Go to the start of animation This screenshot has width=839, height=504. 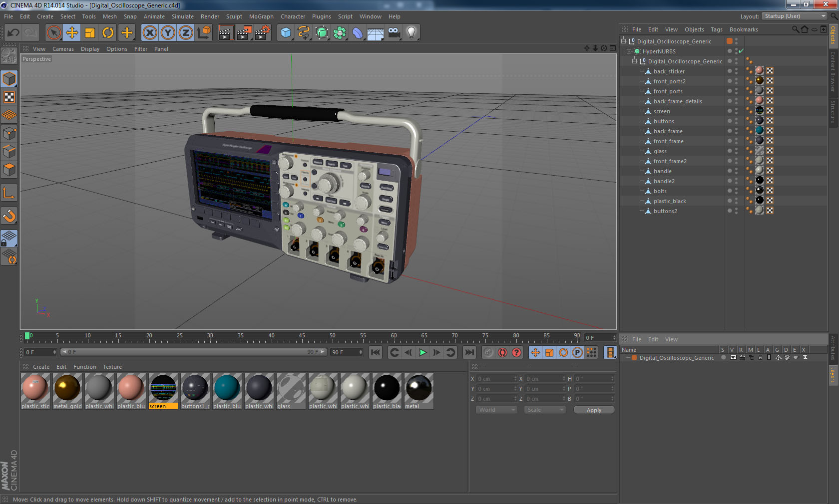pos(376,352)
